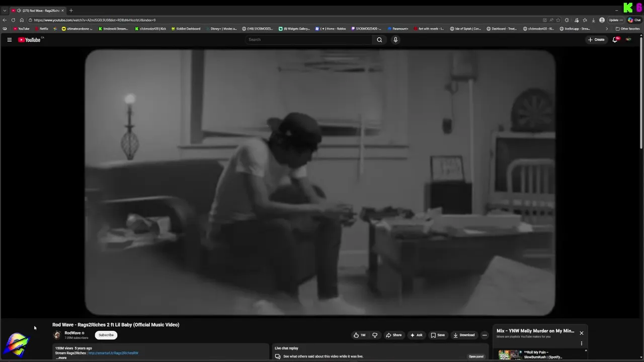
Task: Open the YouTube bookmark
Action: [21, 29]
